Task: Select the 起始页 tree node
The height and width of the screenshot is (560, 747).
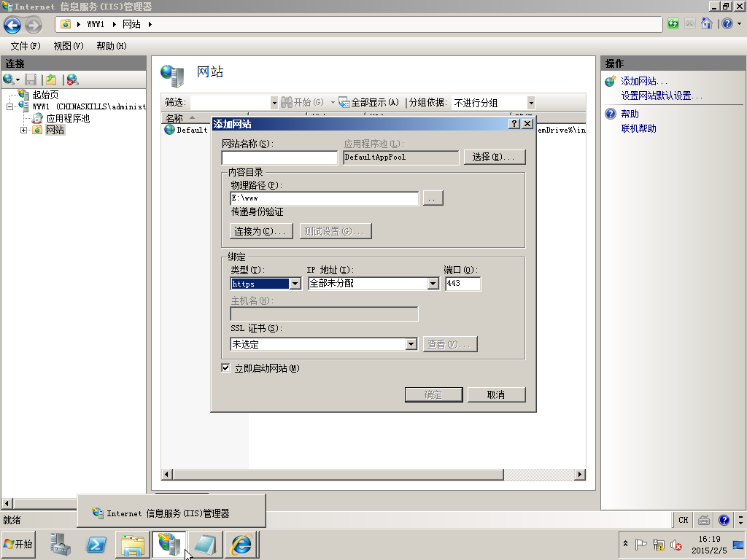Action: click(x=46, y=95)
